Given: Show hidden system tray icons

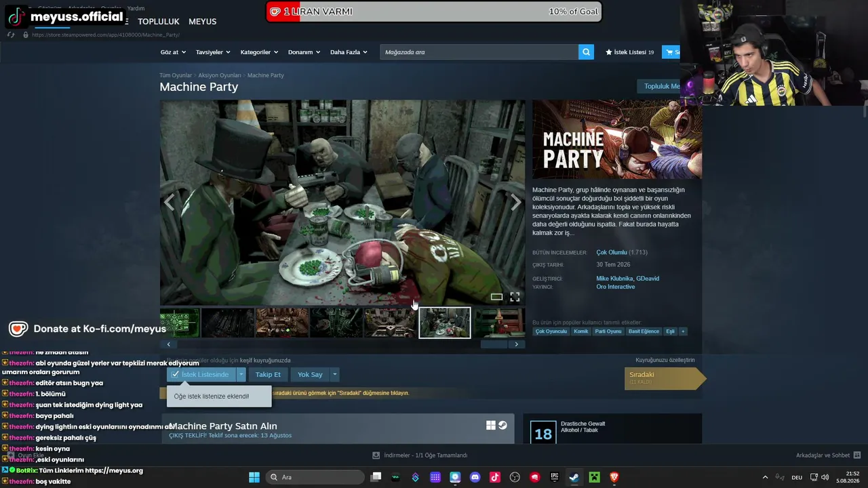Looking at the screenshot, I should point(765,477).
